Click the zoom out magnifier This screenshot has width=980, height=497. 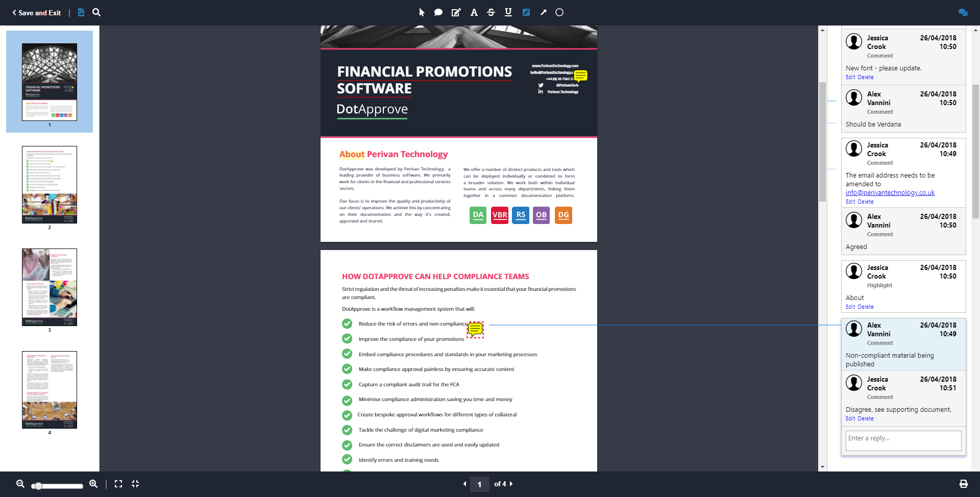tap(20, 484)
